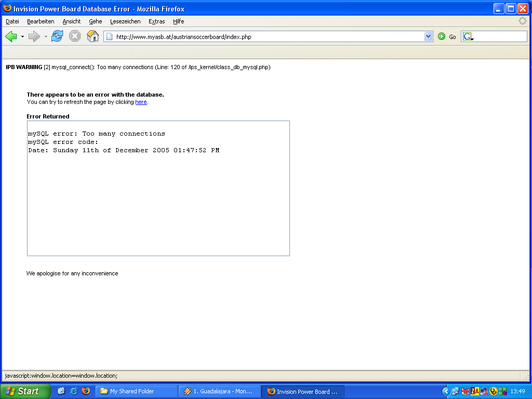
Task: Open the Forward history dropdown arrow
Action: pyautogui.click(x=46, y=37)
